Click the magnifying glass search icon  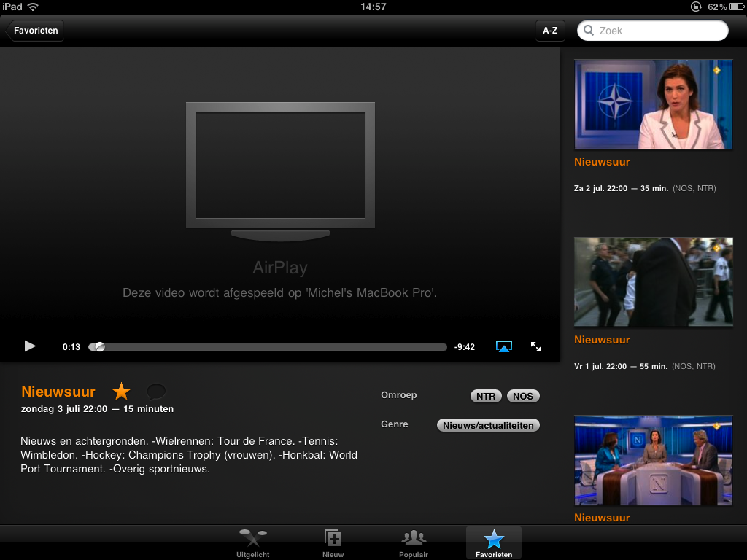(x=589, y=31)
